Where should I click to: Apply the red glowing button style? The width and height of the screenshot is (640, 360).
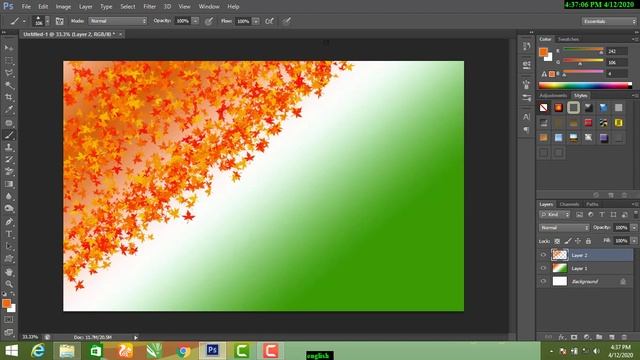558,108
